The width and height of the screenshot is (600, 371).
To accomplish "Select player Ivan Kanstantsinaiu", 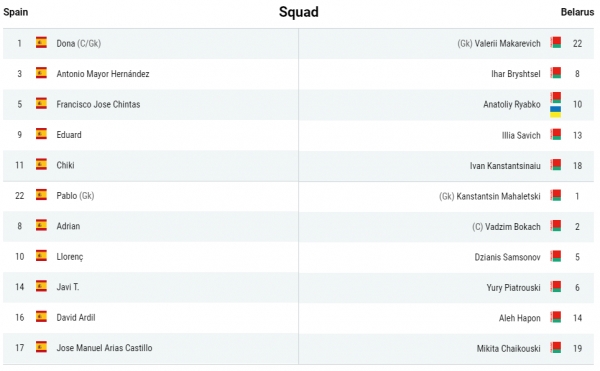I will (505, 166).
